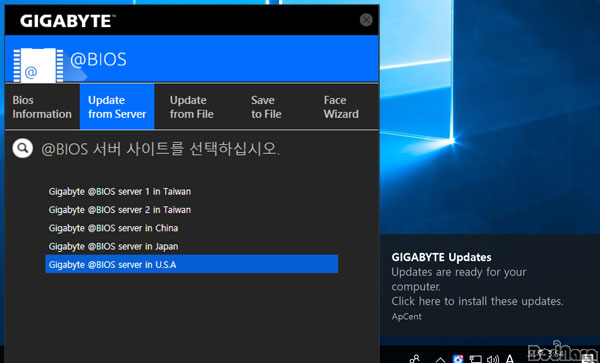Open the network status tray icon

click(475, 359)
